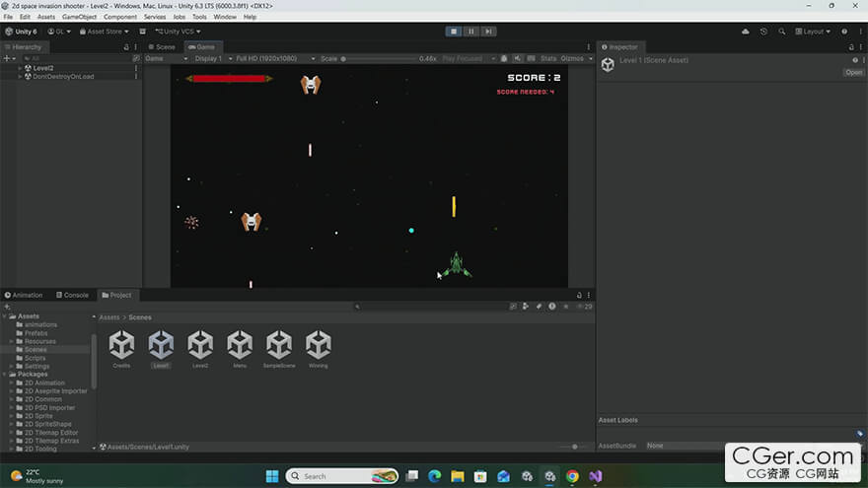Open the Game view more-options menu

589,47
